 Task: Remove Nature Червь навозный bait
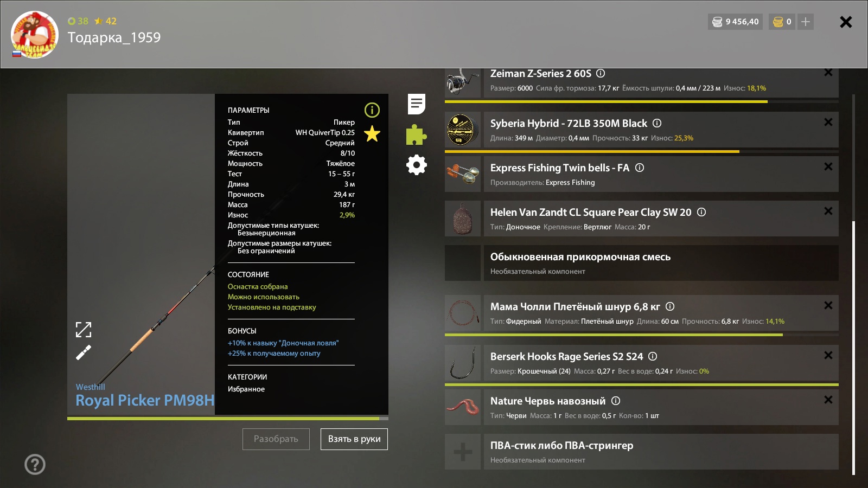pos(828,400)
